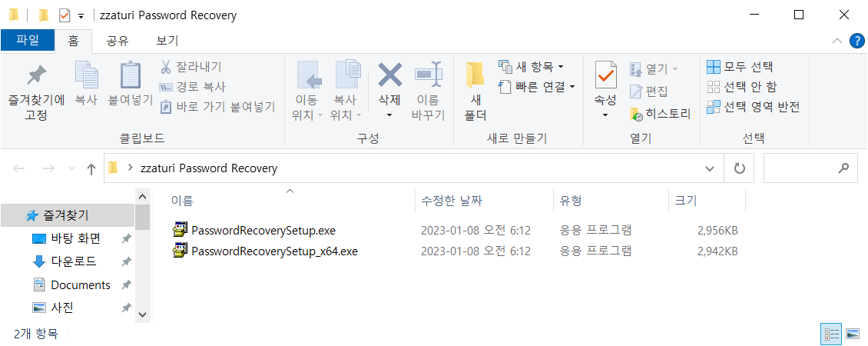This screenshot has height=346, width=868.
Task: Switch to the 공유 (Share) tab
Action: click(118, 41)
